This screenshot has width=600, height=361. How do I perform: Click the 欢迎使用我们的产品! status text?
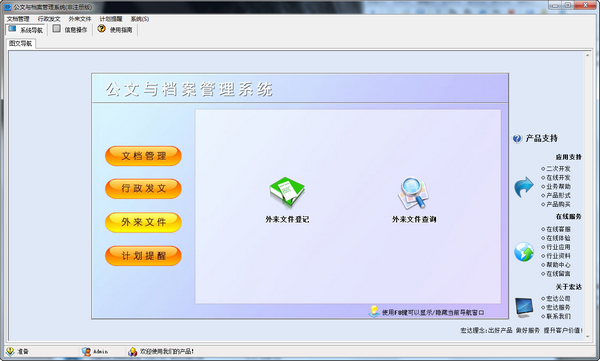(167, 351)
